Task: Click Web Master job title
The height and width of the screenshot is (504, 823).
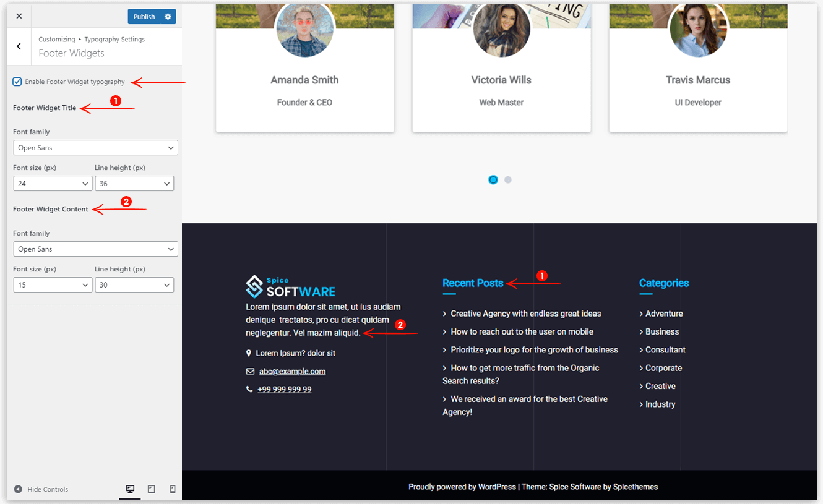Action: [x=501, y=103]
